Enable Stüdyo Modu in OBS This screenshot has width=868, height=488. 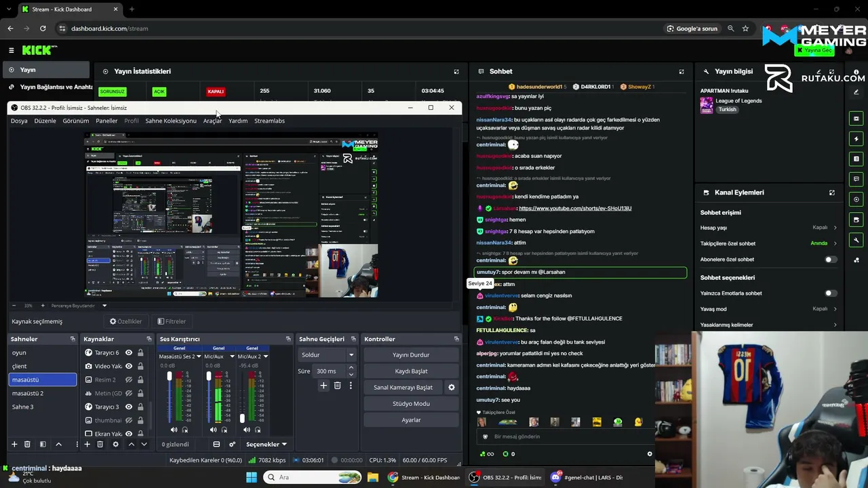(411, 403)
